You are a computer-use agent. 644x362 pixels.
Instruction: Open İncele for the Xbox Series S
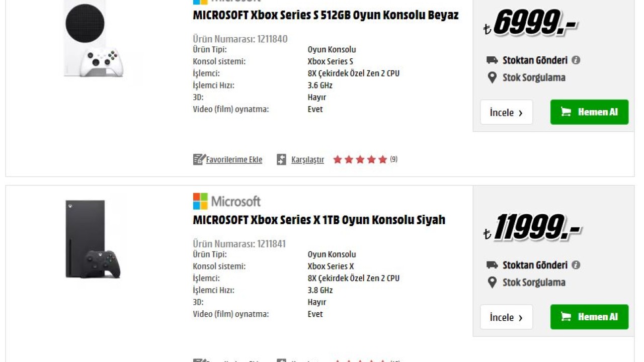[x=506, y=112]
